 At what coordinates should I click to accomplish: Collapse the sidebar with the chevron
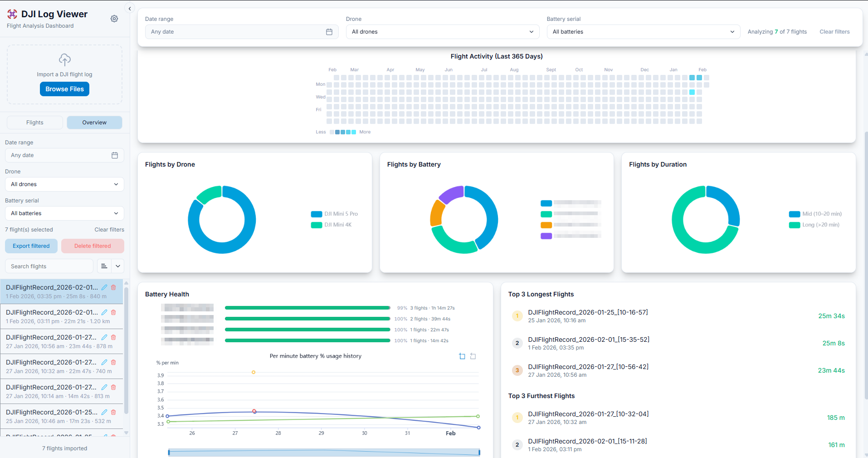coord(130,9)
